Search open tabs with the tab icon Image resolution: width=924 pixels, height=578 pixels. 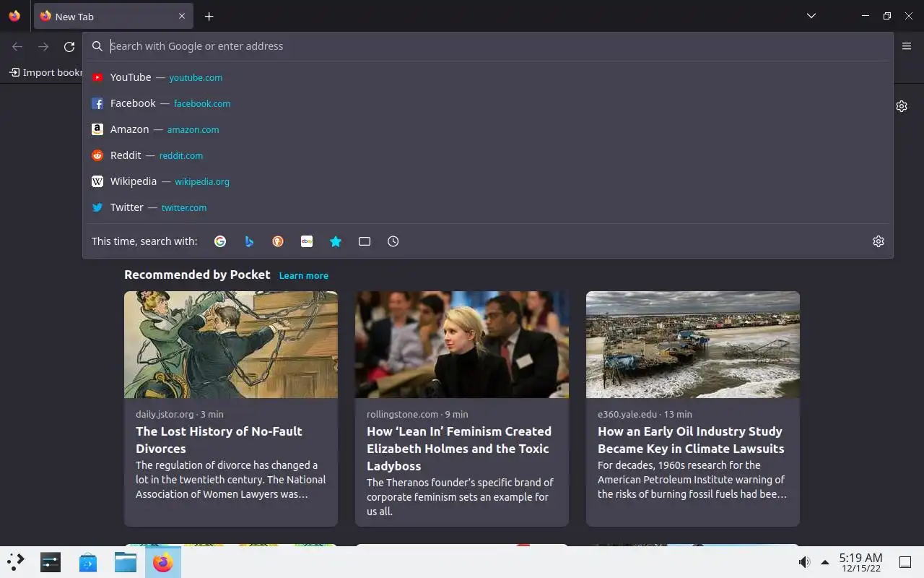point(365,241)
